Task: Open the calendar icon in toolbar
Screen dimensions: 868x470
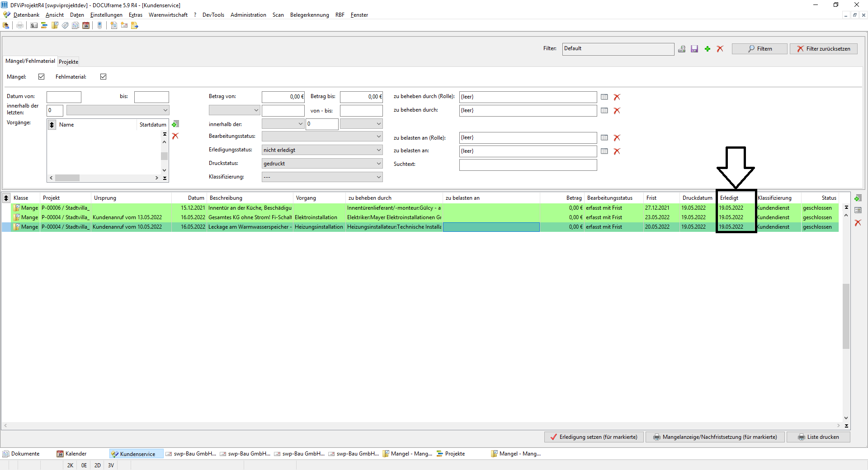Action: point(86,25)
